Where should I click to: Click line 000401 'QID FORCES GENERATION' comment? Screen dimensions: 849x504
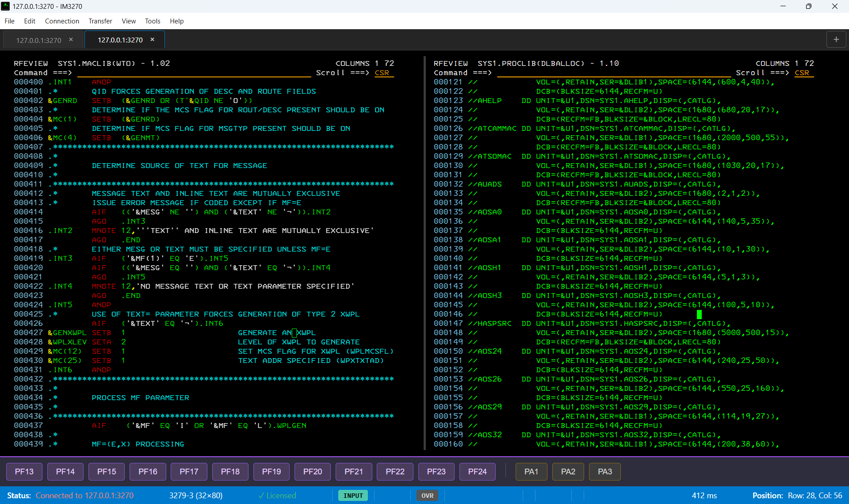(204, 91)
